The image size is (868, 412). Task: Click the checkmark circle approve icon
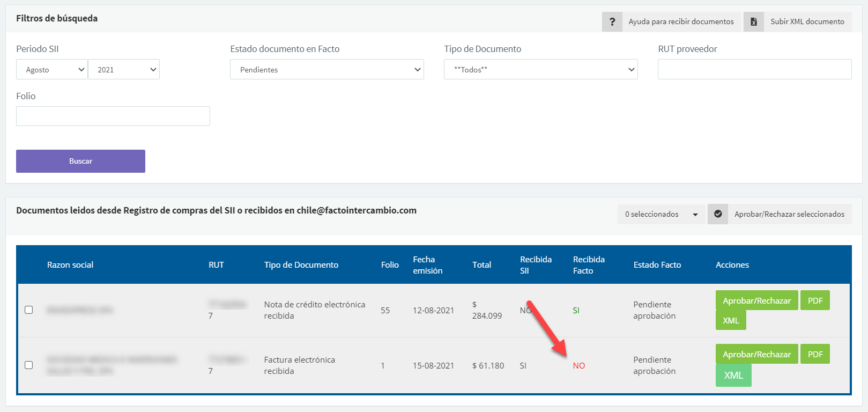(717, 214)
